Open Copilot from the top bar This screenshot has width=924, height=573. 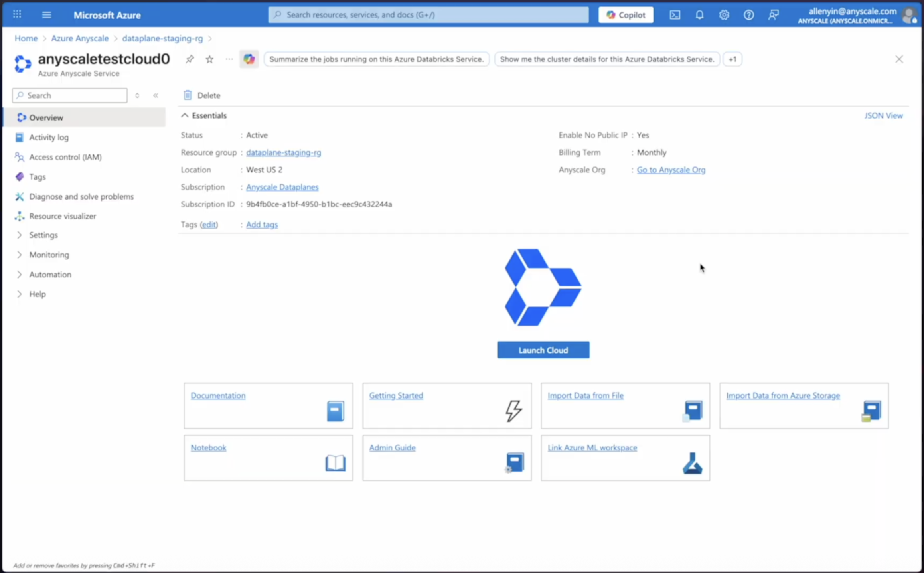(626, 15)
